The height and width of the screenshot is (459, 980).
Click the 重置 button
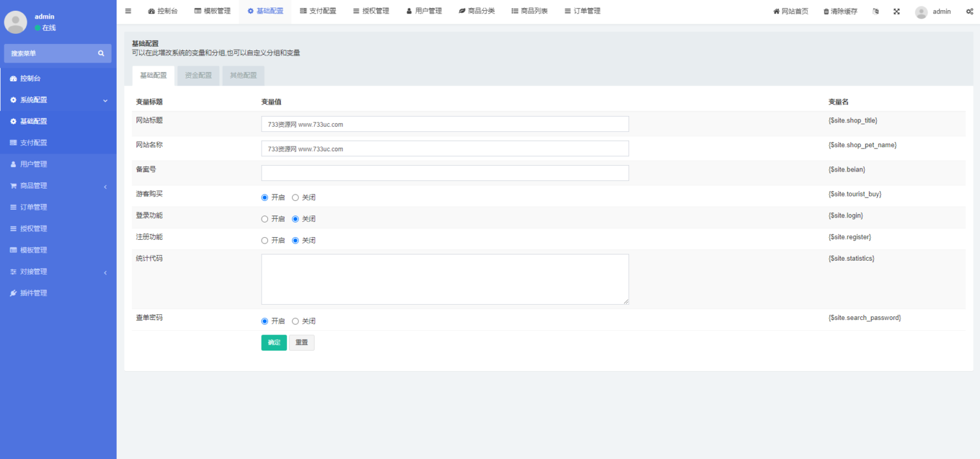click(301, 342)
